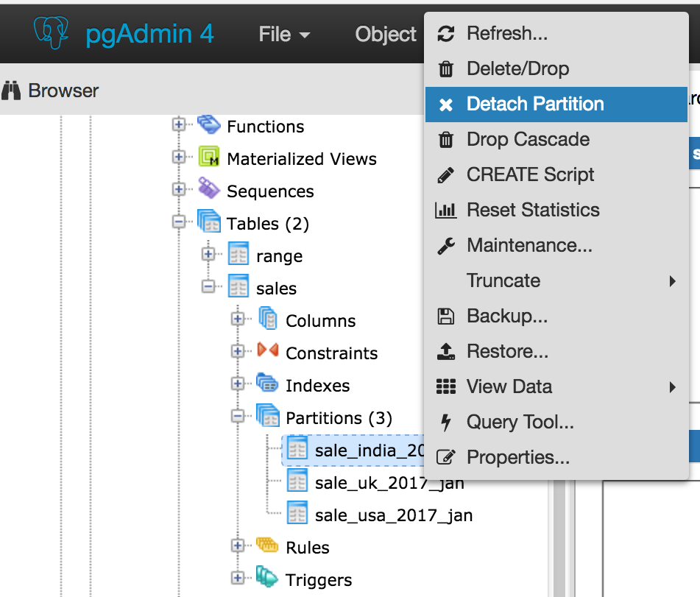
Task: Expand the range table node
Action: click(x=208, y=255)
